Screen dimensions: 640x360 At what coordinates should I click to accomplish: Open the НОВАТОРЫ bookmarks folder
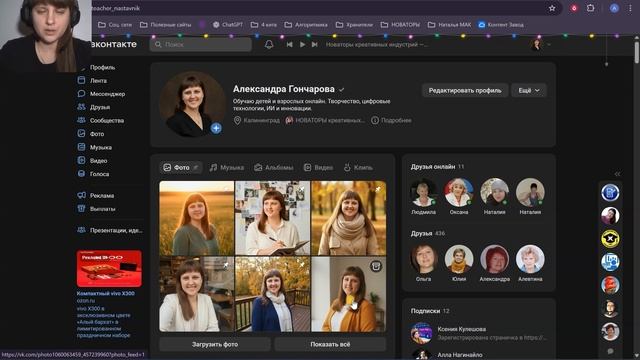tap(400, 24)
